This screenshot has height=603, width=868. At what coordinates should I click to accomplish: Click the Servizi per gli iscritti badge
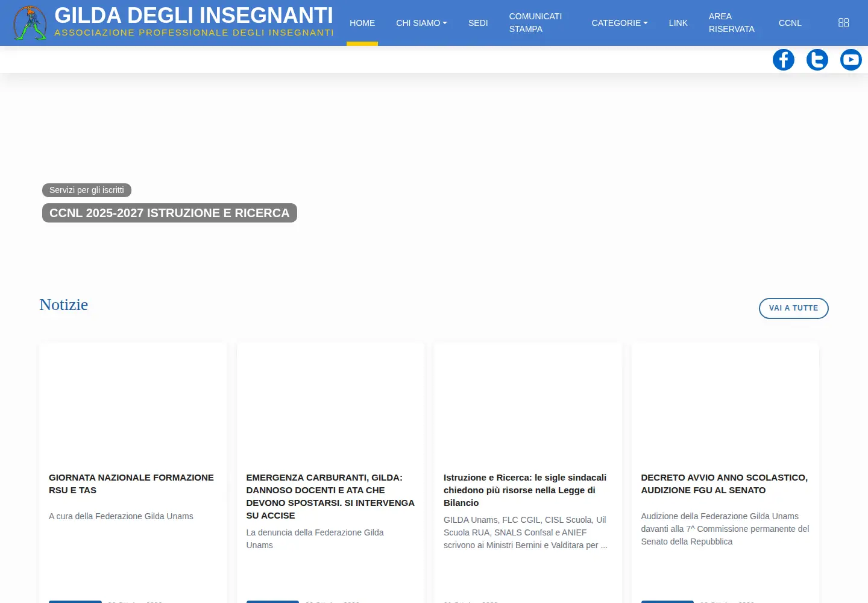(87, 190)
